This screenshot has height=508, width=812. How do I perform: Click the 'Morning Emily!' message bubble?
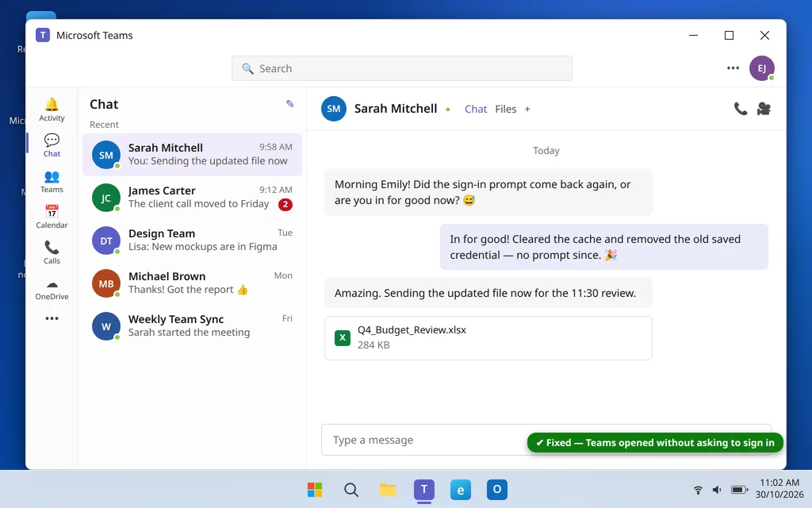point(488,192)
